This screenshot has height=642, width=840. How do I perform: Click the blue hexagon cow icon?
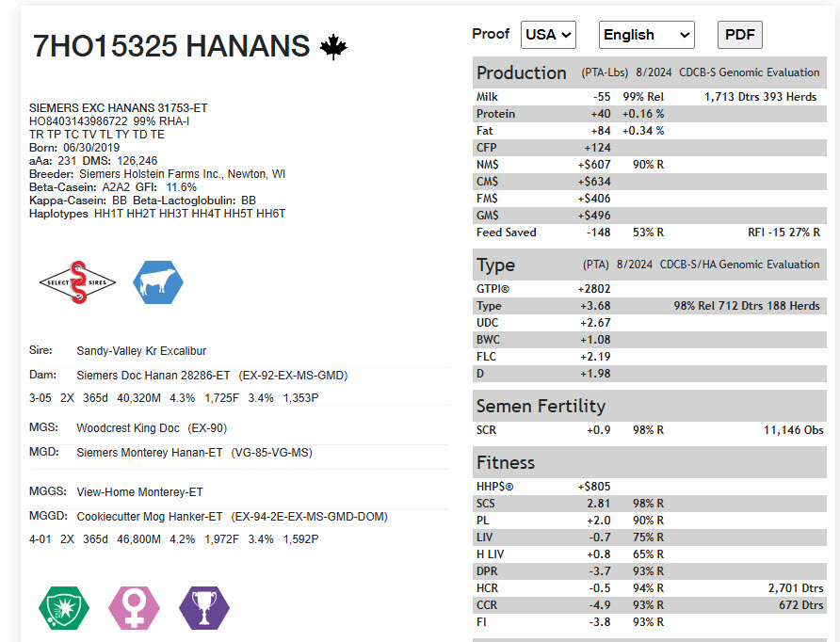pos(158,282)
